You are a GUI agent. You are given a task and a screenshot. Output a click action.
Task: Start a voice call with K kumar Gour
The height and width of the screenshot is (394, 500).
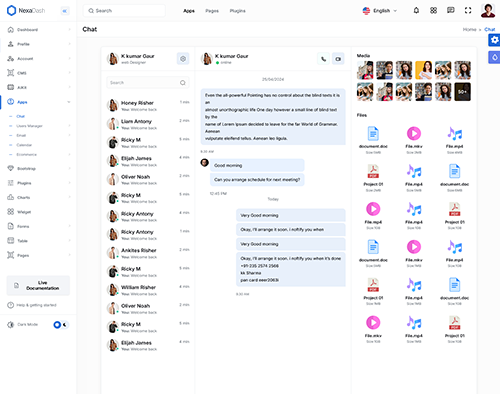pyautogui.click(x=323, y=59)
